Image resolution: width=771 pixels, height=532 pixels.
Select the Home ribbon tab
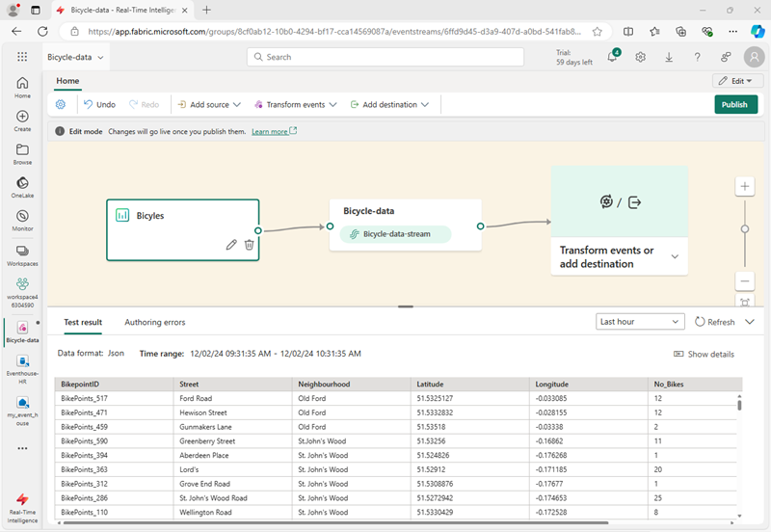coord(67,81)
